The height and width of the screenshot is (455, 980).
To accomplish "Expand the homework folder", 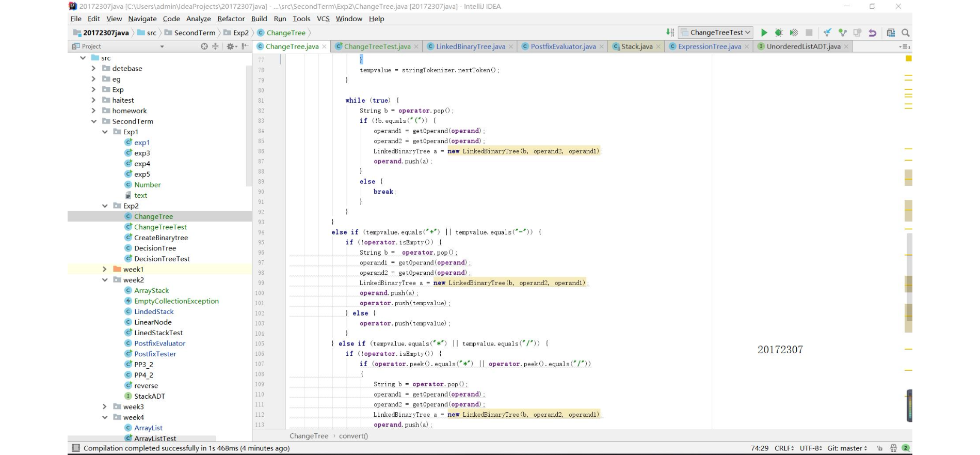I will point(93,111).
